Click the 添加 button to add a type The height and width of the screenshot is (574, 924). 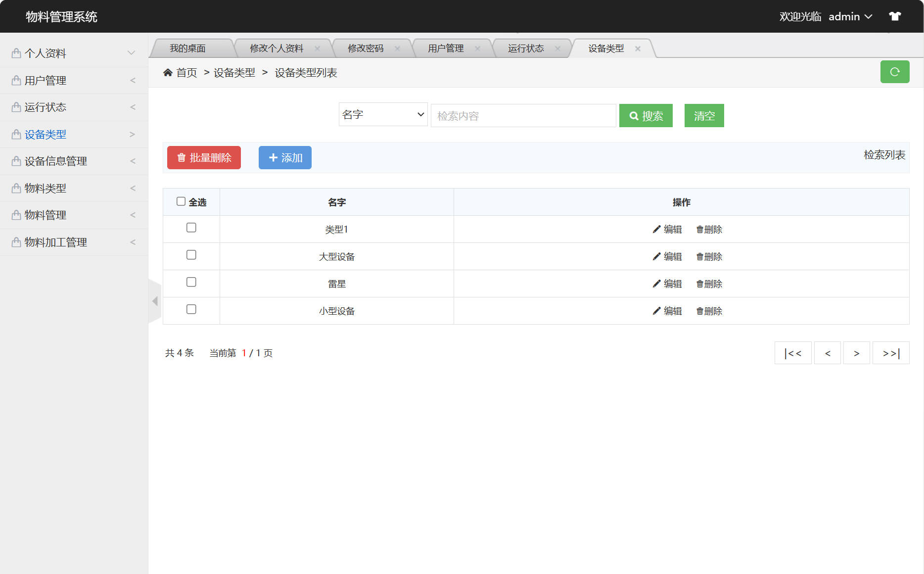284,157
